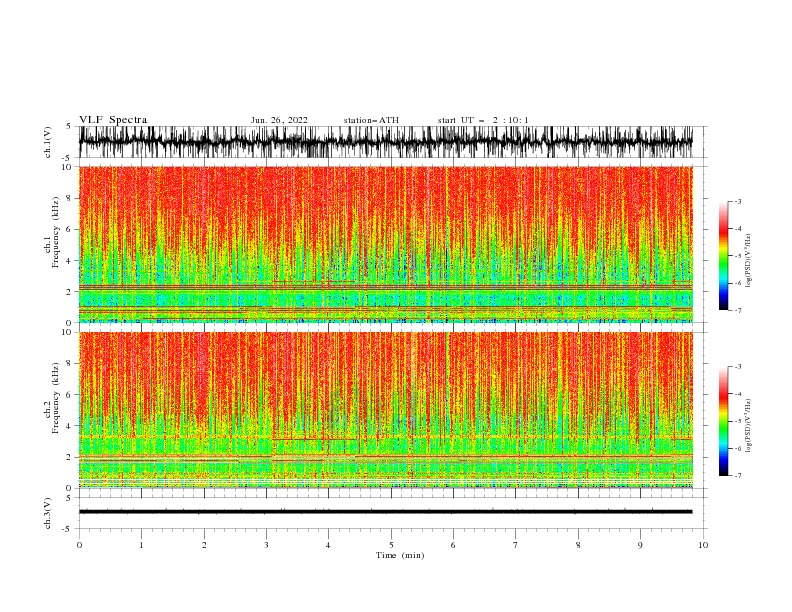This screenshot has width=792, height=612.
Task: Click the ch.1 voltage waveform trace
Action: pyautogui.click(x=385, y=142)
